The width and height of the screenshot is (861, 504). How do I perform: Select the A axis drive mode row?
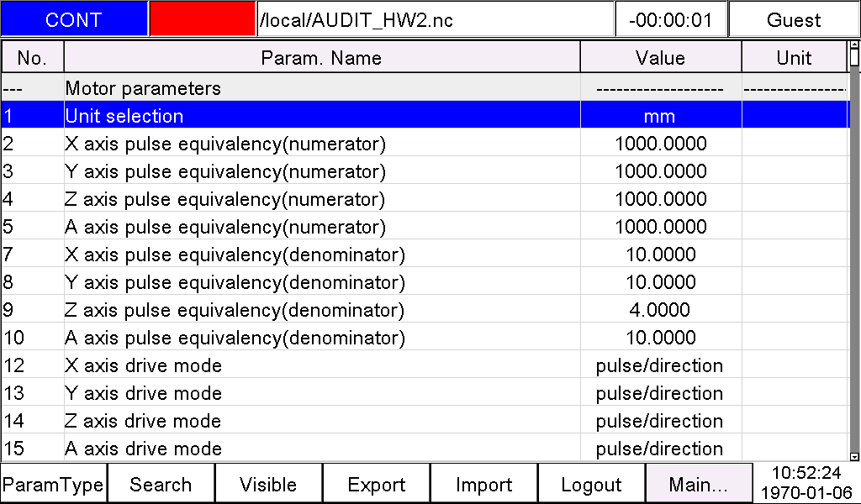[x=425, y=448]
